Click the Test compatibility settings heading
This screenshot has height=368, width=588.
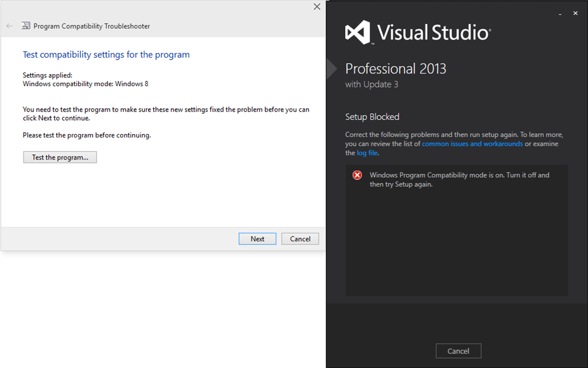[106, 55]
